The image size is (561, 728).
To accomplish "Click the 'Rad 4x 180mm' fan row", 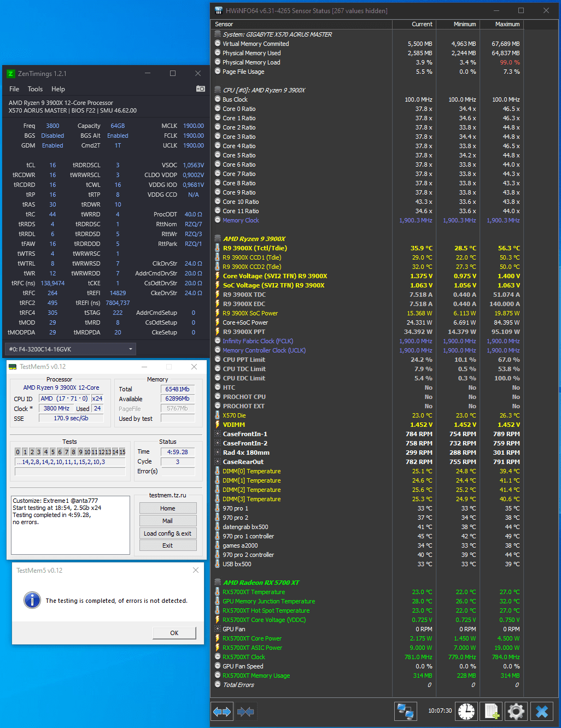I will tap(367, 453).
